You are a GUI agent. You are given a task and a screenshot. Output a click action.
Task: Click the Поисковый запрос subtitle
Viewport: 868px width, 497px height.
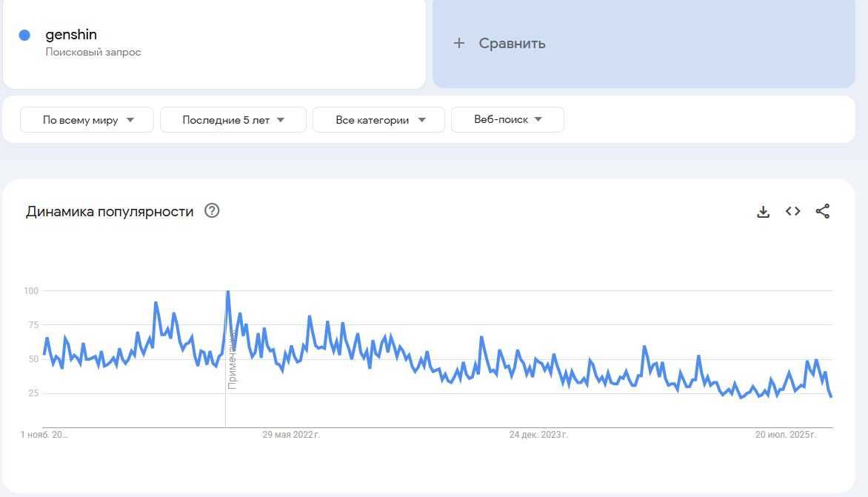point(93,53)
